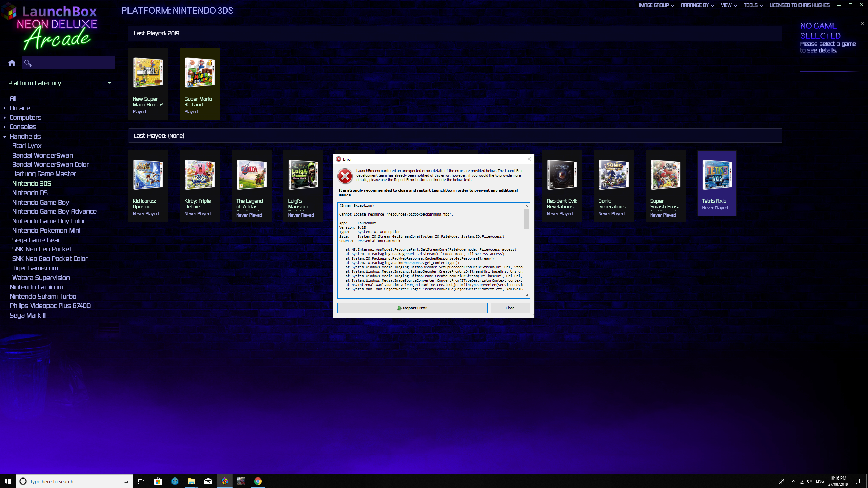
Task: Close the No Game Selected panel
Action: (x=863, y=24)
